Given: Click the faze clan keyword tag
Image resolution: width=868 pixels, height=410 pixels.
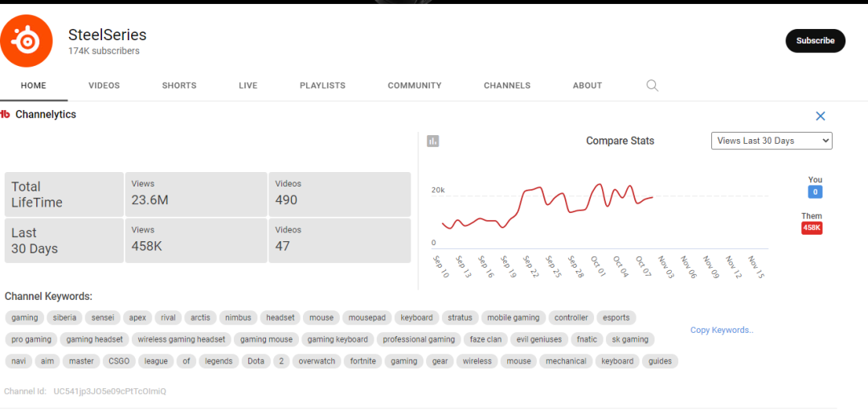Looking at the screenshot, I should pos(485,339).
